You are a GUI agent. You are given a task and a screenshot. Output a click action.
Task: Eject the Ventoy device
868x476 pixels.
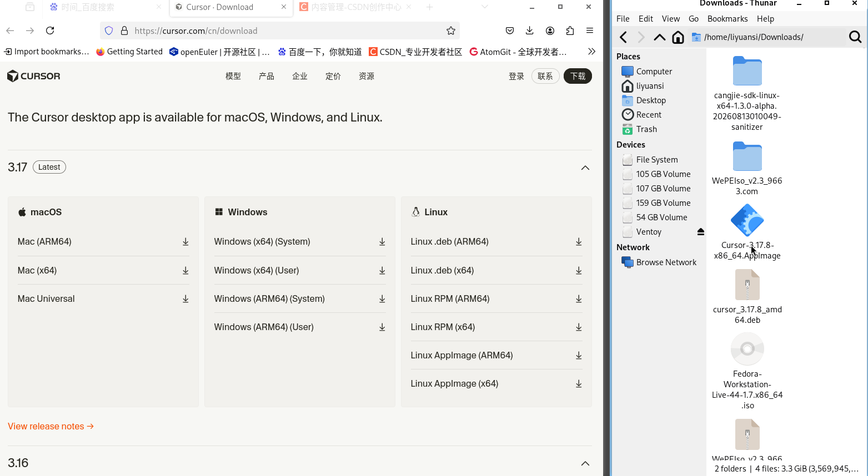[701, 232]
